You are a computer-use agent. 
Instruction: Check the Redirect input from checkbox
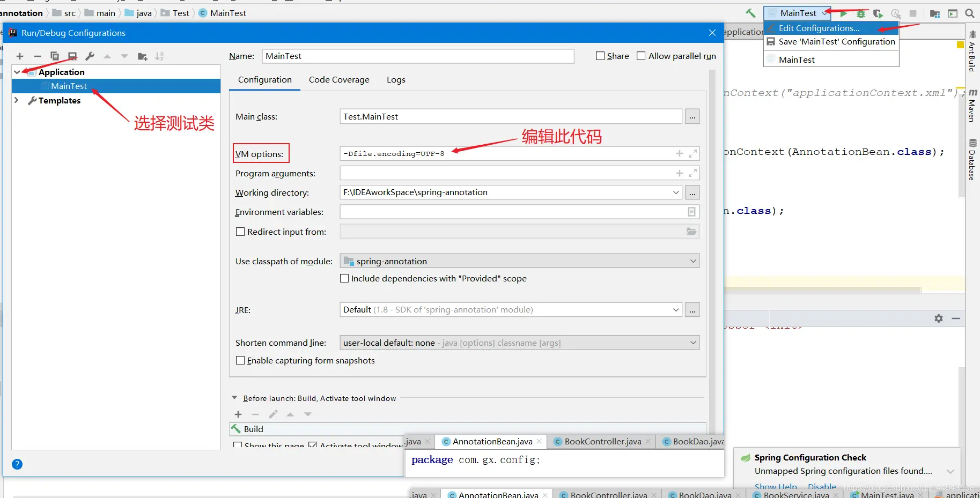tap(240, 232)
